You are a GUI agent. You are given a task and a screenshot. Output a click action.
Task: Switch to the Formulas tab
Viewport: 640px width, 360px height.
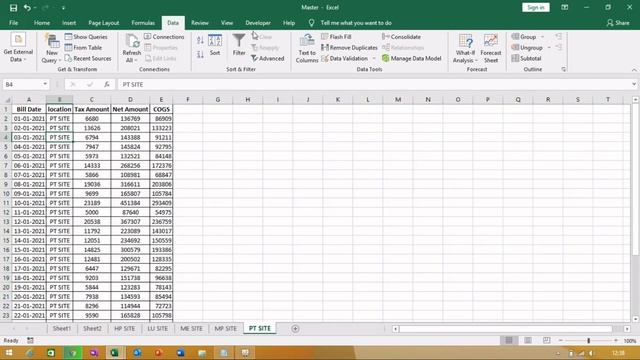click(x=143, y=23)
